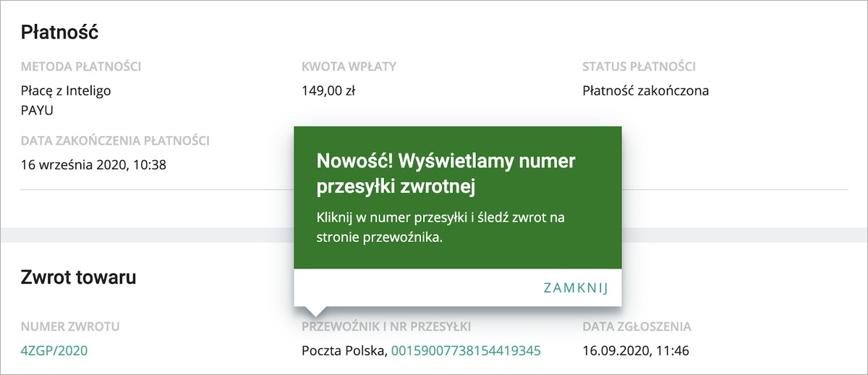Click the STATUS PŁATNOŚCI label
The width and height of the screenshot is (868, 375).
[x=639, y=67]
